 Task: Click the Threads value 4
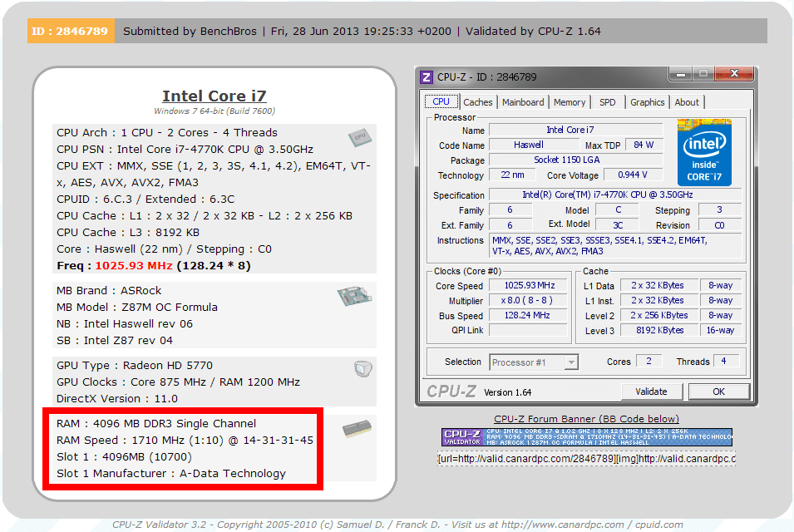click(x=725, y=361)
